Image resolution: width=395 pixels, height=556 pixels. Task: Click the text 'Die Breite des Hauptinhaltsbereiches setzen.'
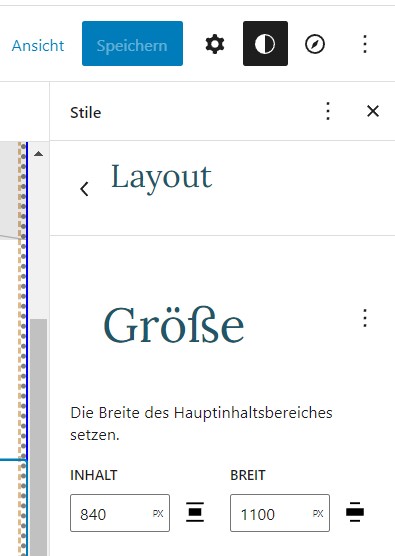(x=201, y=423)
